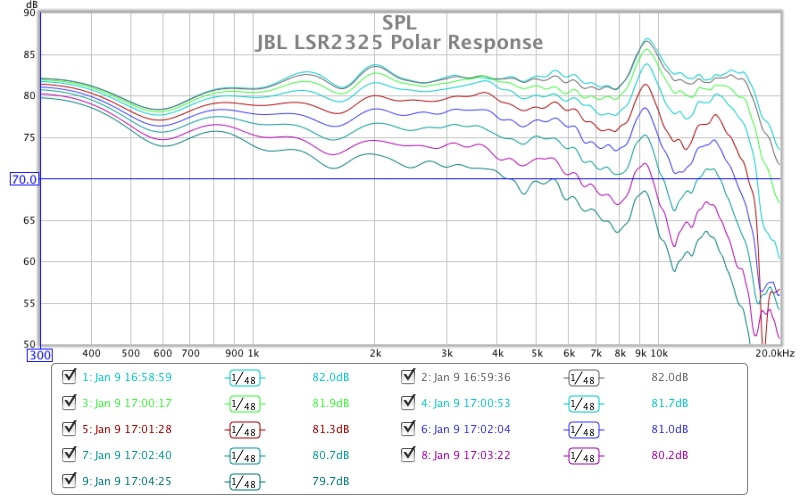Click the 70.0 dB cursor value box
800x496 pixels.
point(24,179)
